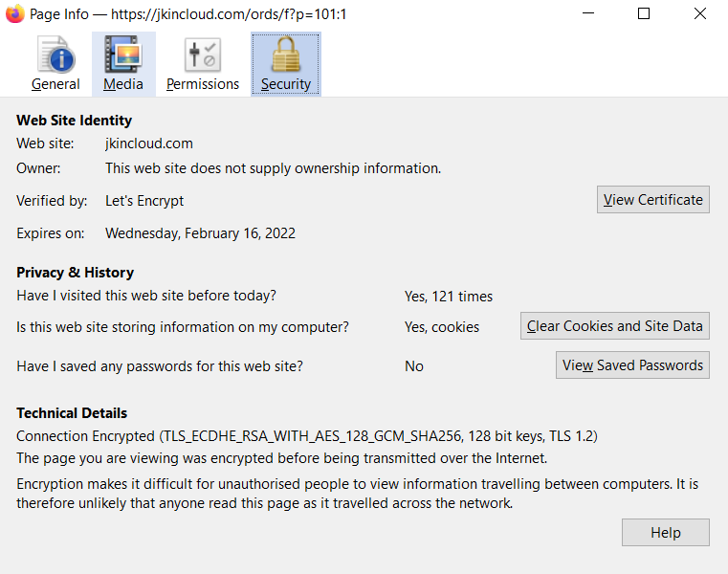Viewport: 728px width, 574px height.
Task: Open View Saved Passwords
Action: pos(632,365)
